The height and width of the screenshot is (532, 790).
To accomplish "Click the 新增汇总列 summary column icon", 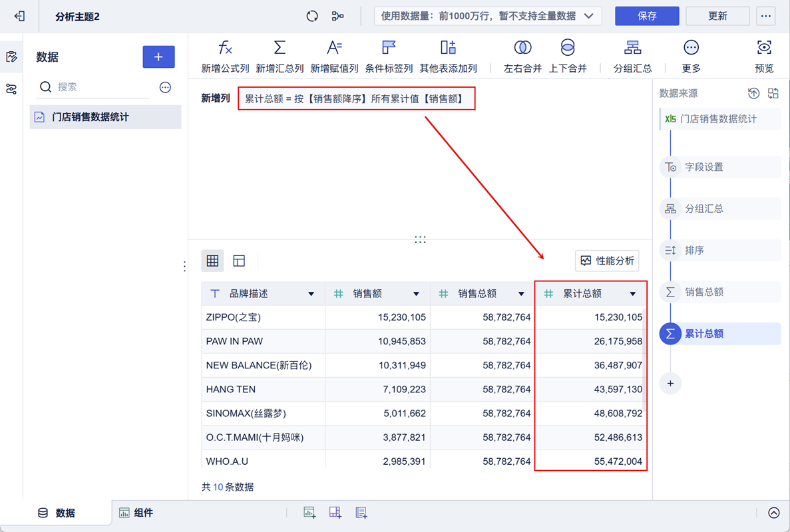I will click(280, 48).
